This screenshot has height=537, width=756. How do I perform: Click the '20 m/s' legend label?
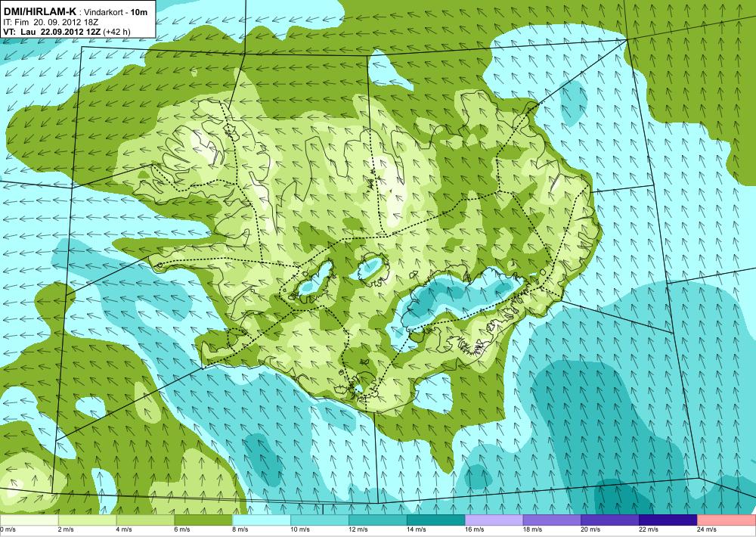pos(590,529)
